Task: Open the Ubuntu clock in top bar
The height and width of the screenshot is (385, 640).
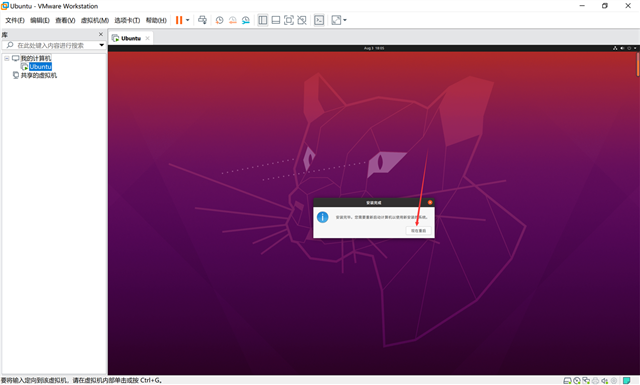Action: (374, 48)
